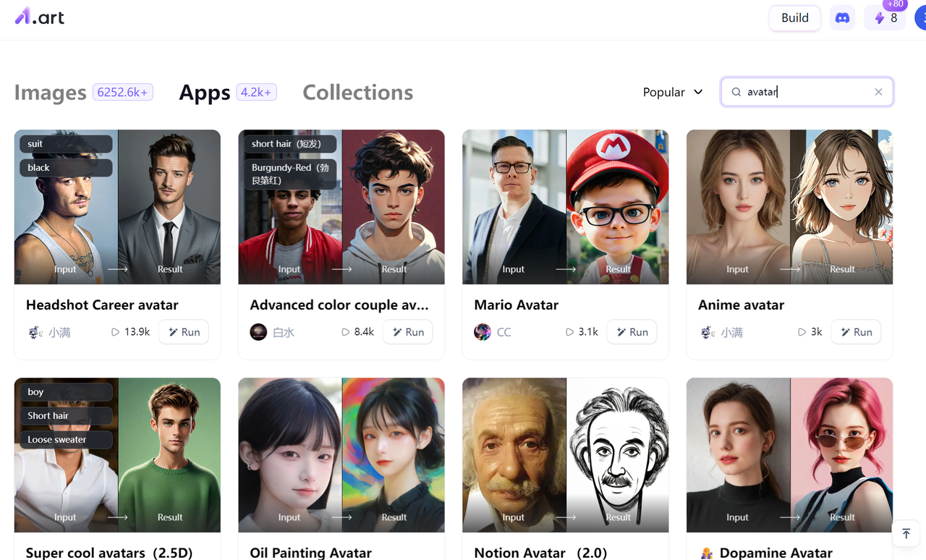Open the Popular sort dropdown

(673, 92)
